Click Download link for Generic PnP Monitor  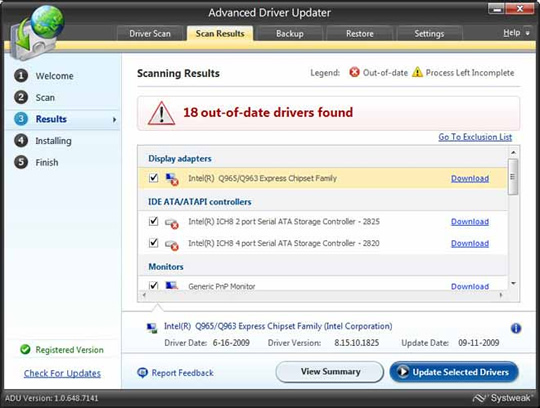click(x=470, y=286)
